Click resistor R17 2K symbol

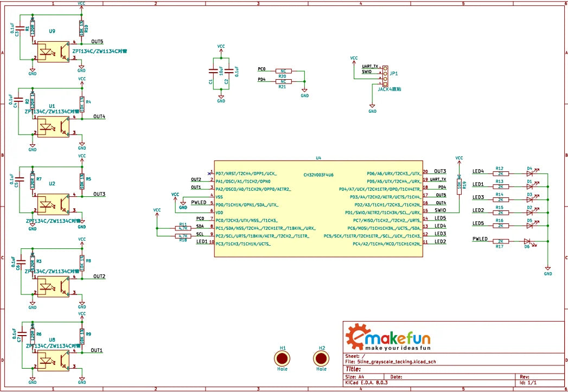point(501,241)
